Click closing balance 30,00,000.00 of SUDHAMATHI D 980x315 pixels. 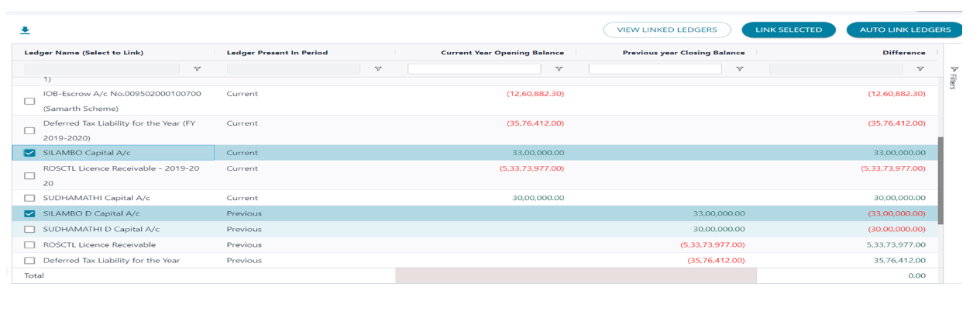719,229
